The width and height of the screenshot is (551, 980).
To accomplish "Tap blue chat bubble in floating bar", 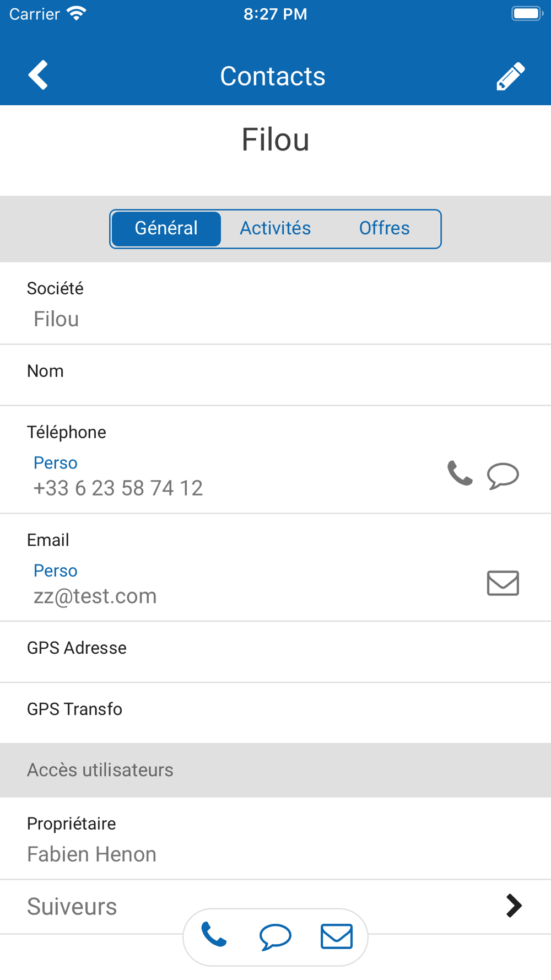I will coord(275,937).
